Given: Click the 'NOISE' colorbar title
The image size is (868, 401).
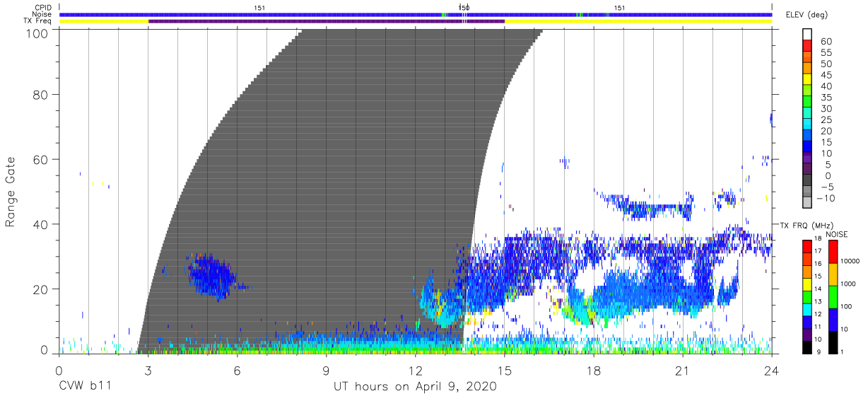Looking at the screenshot, I should click(x=836, y=234).
